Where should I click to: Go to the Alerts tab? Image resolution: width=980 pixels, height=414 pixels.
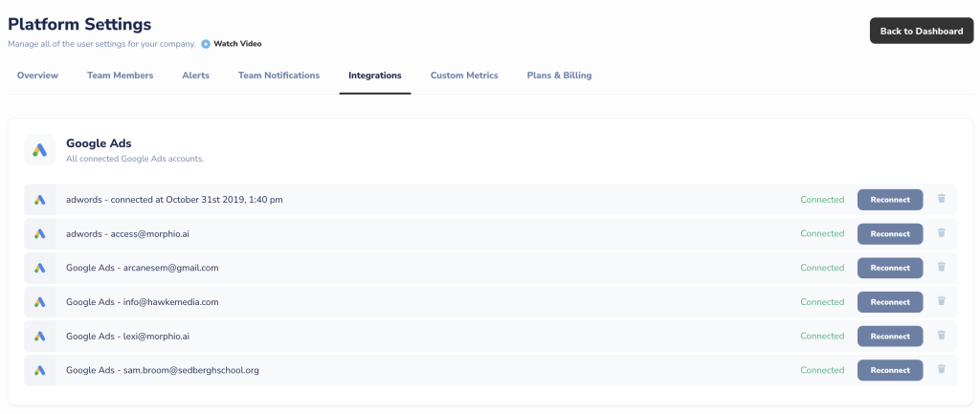coord(195,76)
